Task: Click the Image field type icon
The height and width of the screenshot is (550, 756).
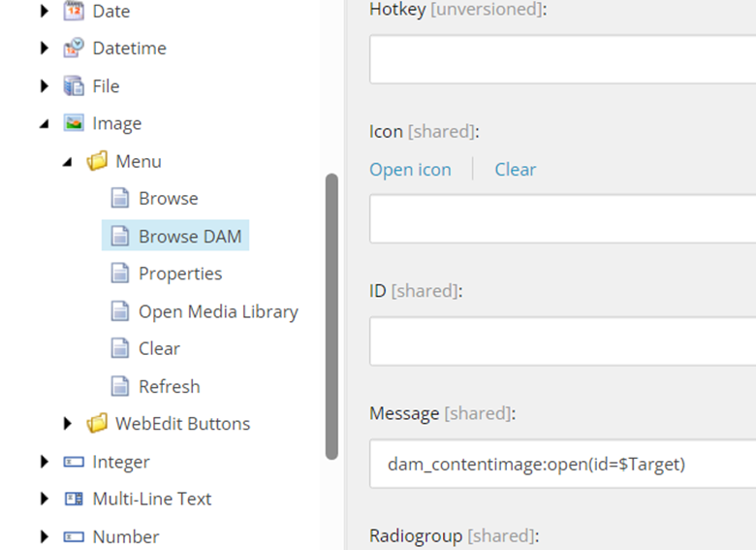Action: pyautogui.click(x=74, y=123)
